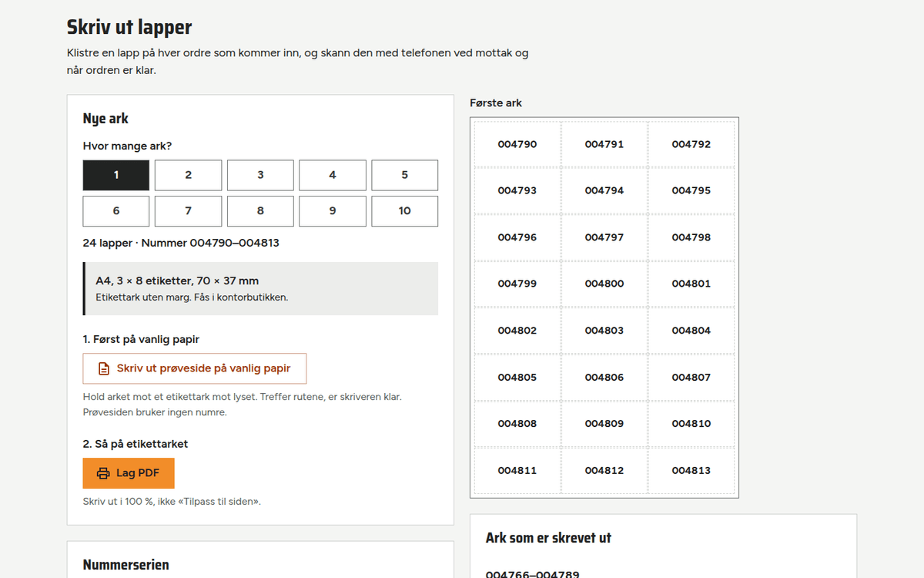Set sheet count to 8

[260, 211]
